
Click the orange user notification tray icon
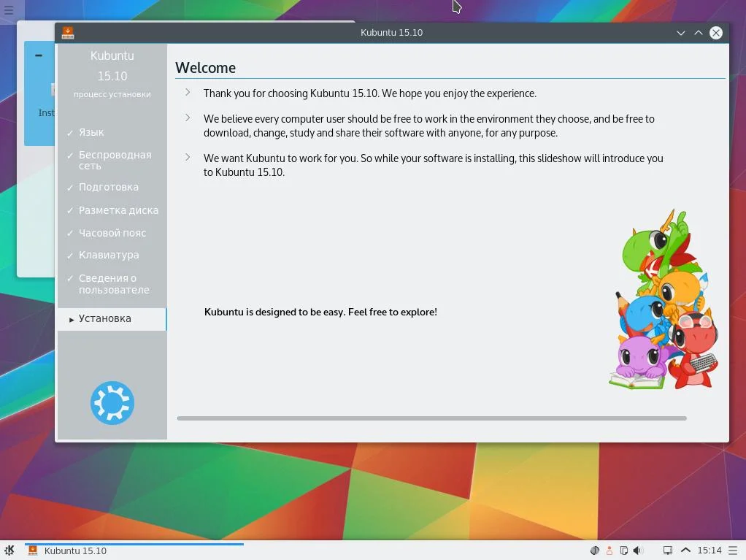pos(610,551)
